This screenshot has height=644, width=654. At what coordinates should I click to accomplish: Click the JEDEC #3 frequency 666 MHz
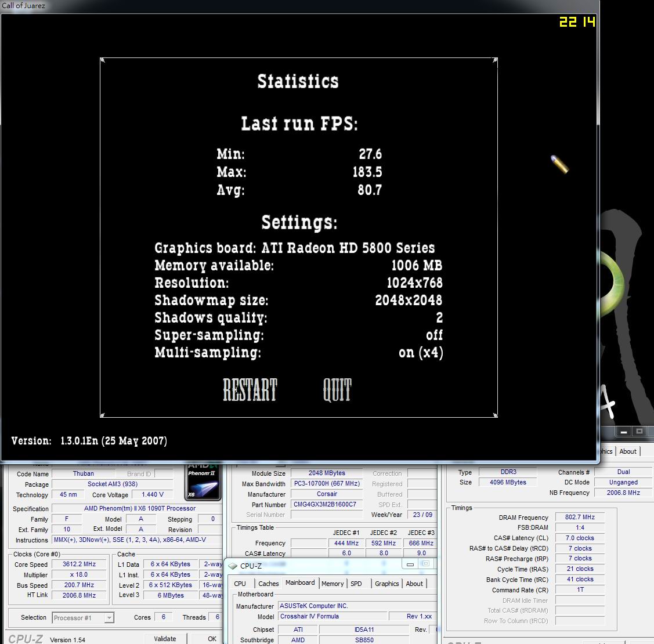click(x=421, y=543)
